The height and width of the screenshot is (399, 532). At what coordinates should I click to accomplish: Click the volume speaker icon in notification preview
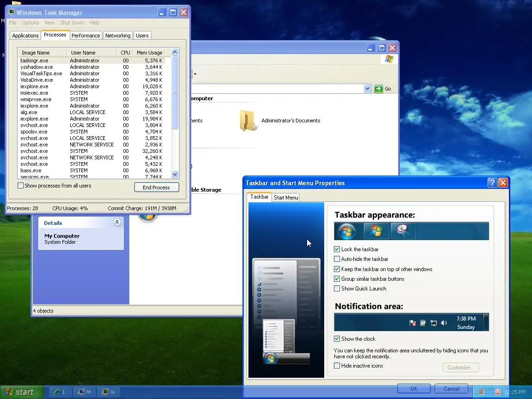444,323
